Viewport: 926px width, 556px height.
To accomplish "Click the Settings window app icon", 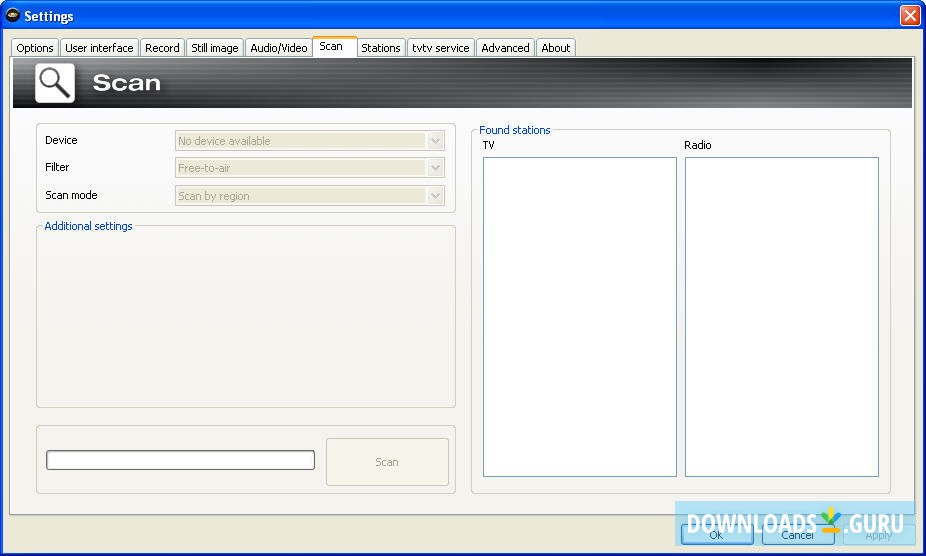I will (x=12, y=15).
